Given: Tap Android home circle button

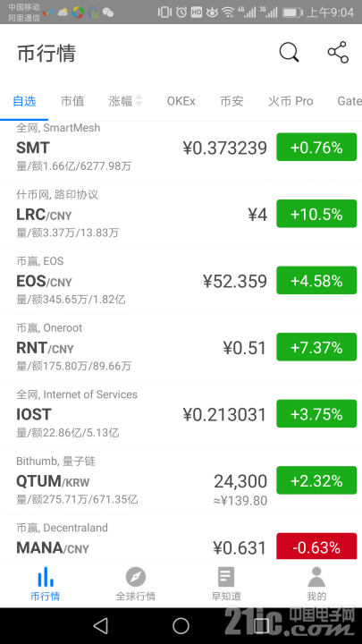Looking at the screenshot, I should point(181,625).
